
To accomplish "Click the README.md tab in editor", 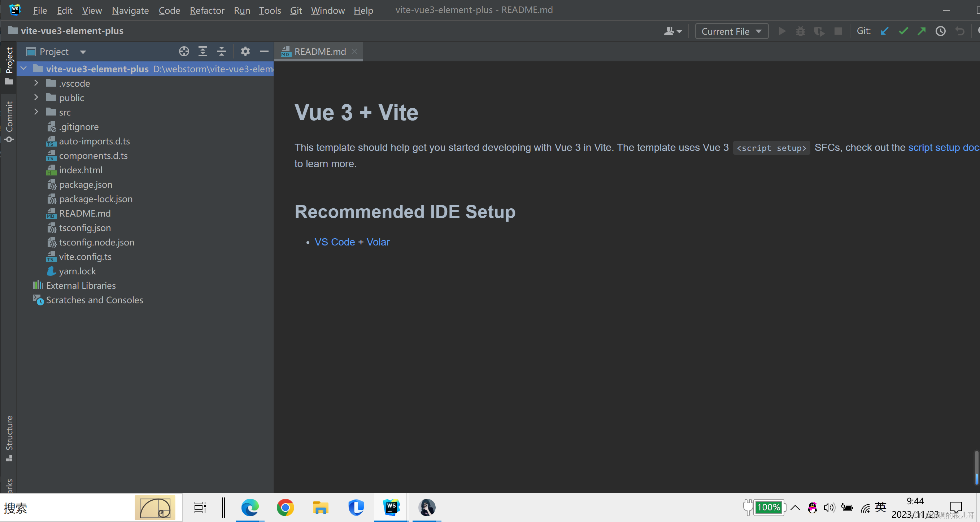I will pyautogui.click(x=319, y=51).
